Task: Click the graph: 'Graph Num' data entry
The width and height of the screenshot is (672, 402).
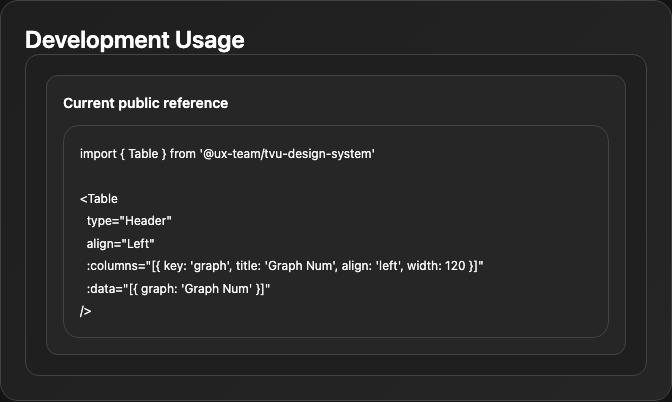Action: coord(197,288)
